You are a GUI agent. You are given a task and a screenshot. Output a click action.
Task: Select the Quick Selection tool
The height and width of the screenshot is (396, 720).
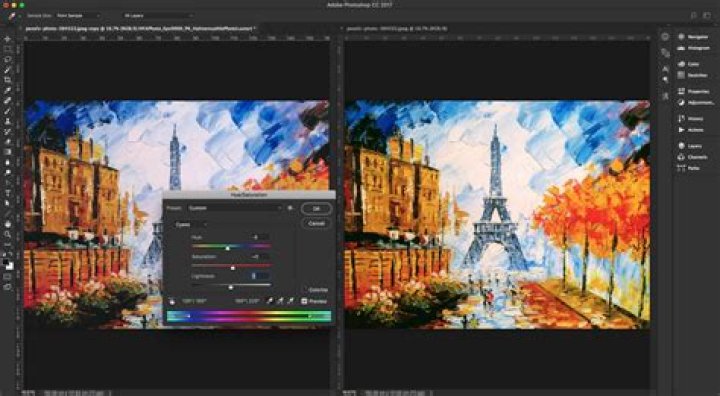pyautogui.click(x=7, y=70)
